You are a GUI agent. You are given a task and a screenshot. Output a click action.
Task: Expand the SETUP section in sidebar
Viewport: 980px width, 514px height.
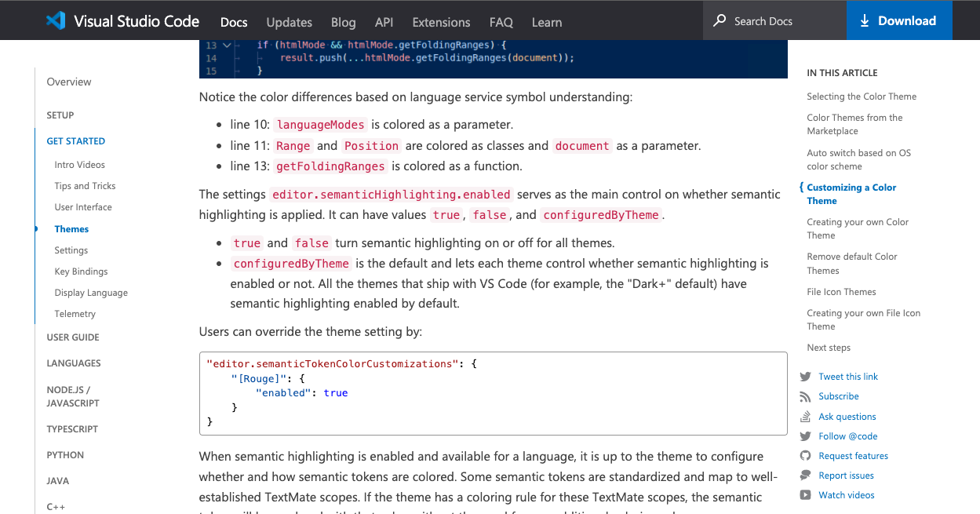tap(60, 115)
